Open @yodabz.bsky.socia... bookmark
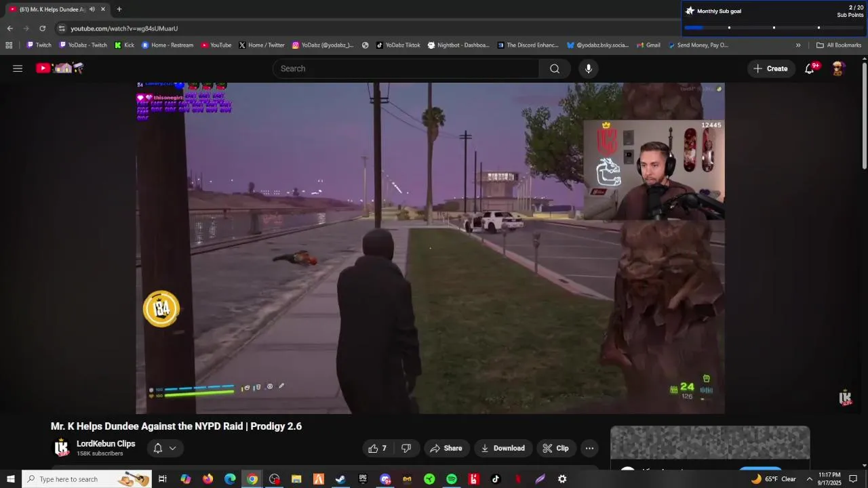This screenshot has width=868, height=488. click(597, 45)
